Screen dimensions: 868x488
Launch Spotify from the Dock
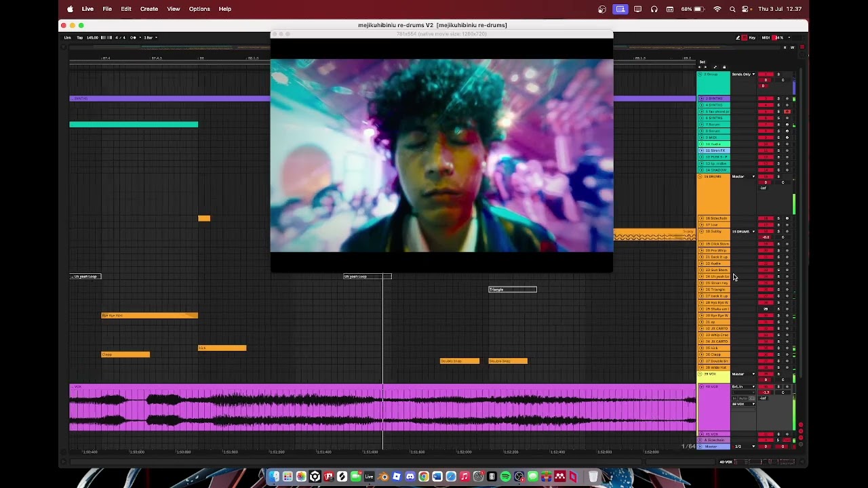click(505, 476)
